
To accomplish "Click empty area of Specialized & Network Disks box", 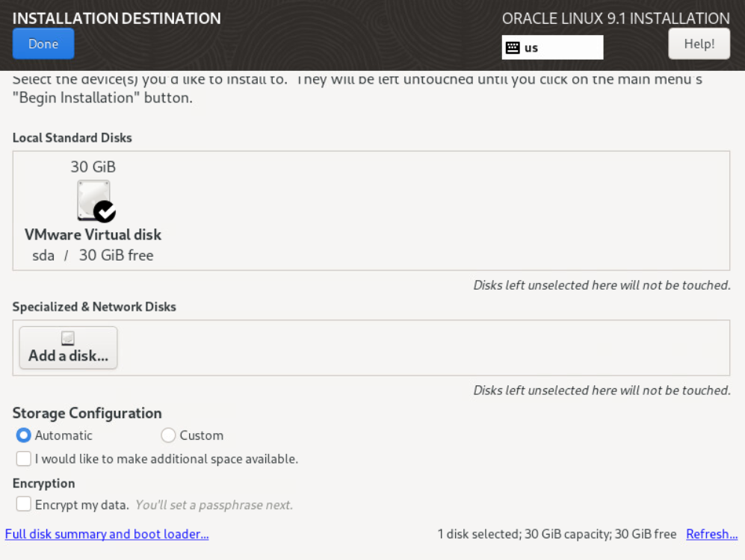I will 418,348.
